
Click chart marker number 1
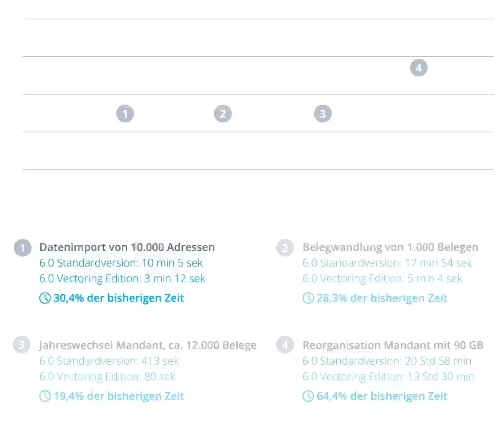pos(125,114)
